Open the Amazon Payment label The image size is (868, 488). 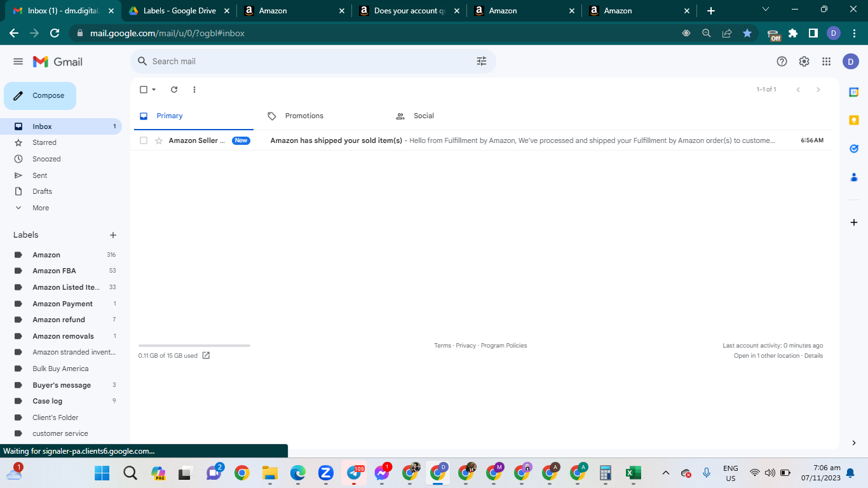(62, 304)
